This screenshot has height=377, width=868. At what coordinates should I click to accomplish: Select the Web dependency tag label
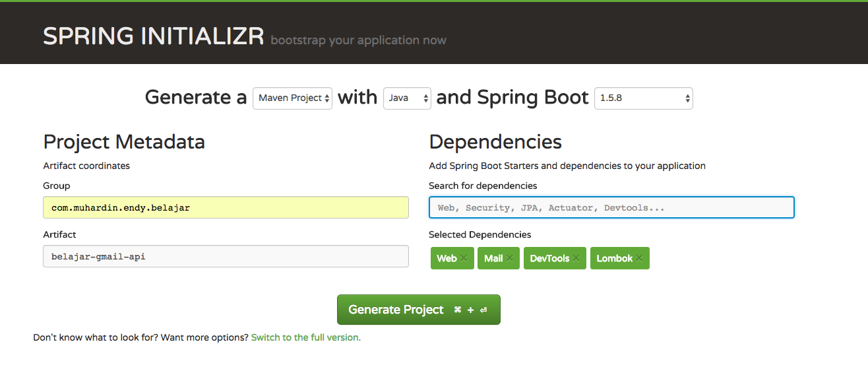[447, 258]
